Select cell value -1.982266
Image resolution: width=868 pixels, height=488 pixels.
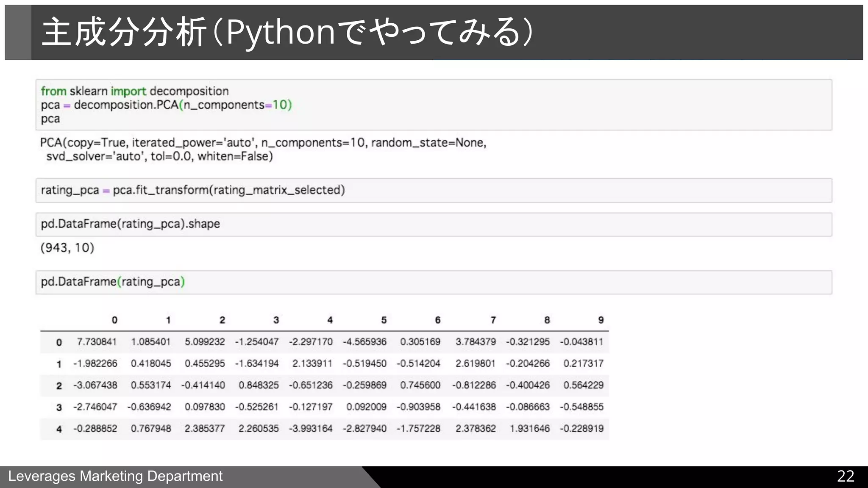tap(95, 363)
